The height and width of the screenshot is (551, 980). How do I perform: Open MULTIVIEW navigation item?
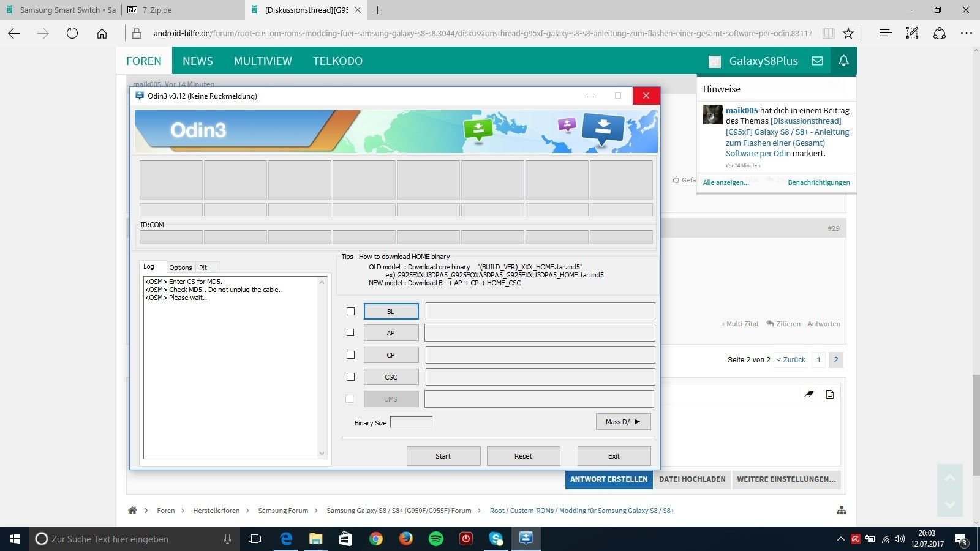(x=263, y=61)
